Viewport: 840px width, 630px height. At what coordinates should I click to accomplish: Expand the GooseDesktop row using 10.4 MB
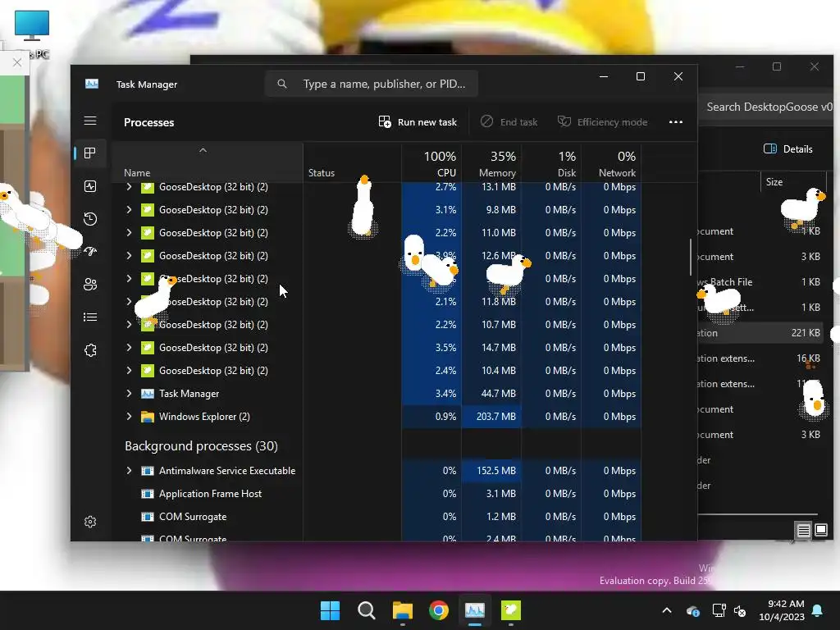(129, 371)
